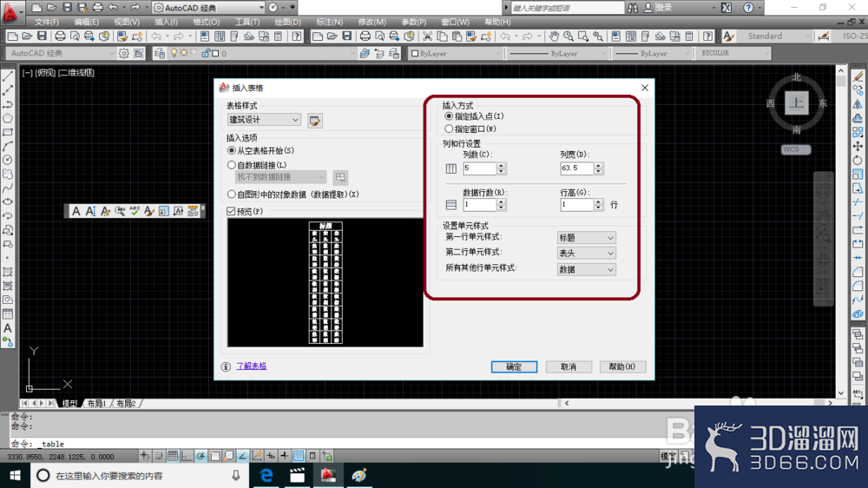Select the Circle draw tool
This screenshot has height=488, width=868.
pyautogui.click(x=8, y=160)
